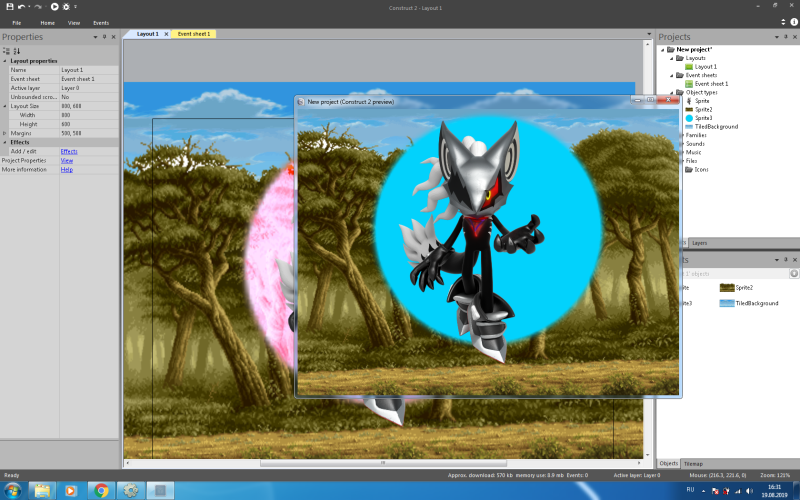The height and width of the screenshot is (500, 800).
Task: Switch to the Event sheet 1 tab
Action: tap(194, 34)
